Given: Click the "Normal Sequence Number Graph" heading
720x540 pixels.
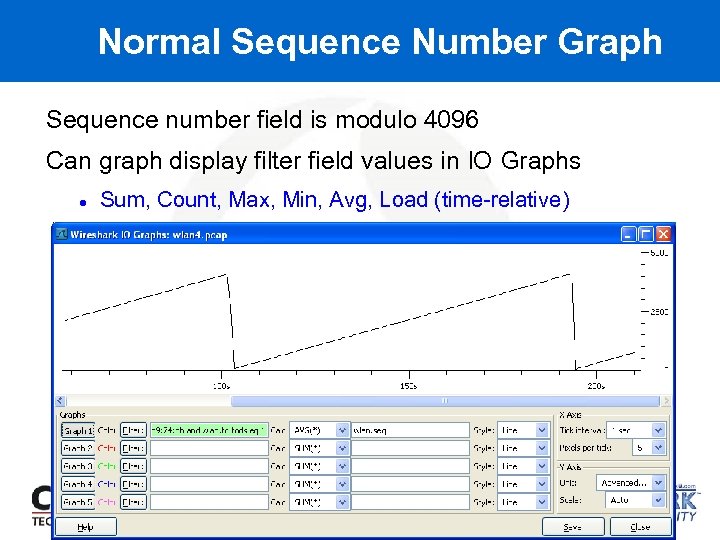Looking at the screenshot, I should [380, 42].
